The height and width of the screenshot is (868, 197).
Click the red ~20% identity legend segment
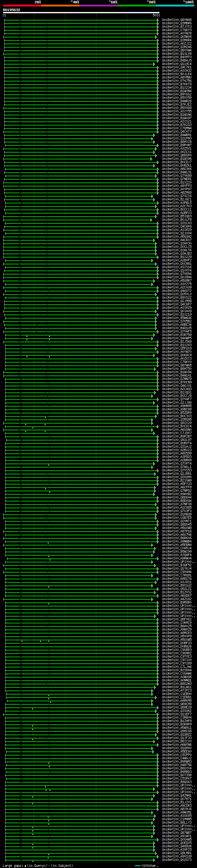(x=22, y=6)
